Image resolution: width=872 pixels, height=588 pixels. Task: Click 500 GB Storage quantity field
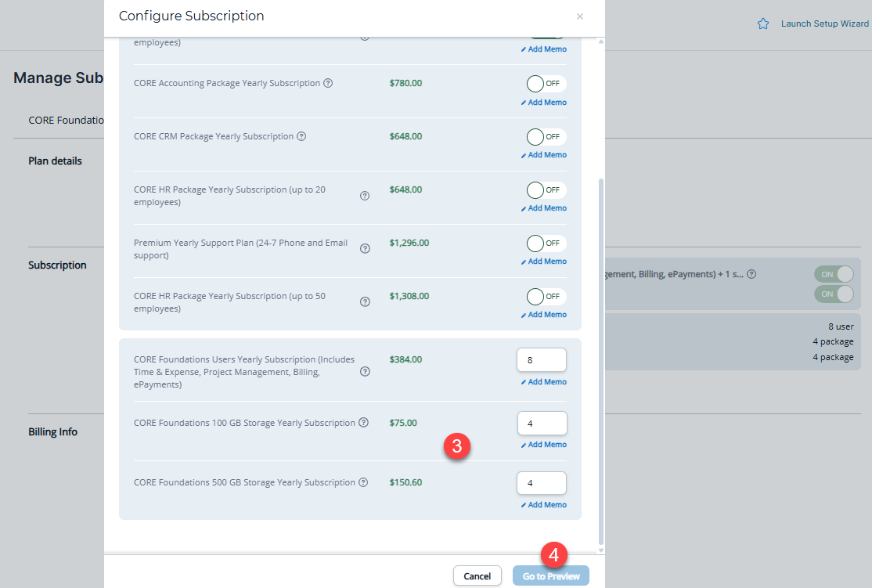click(x=542, y=483)
